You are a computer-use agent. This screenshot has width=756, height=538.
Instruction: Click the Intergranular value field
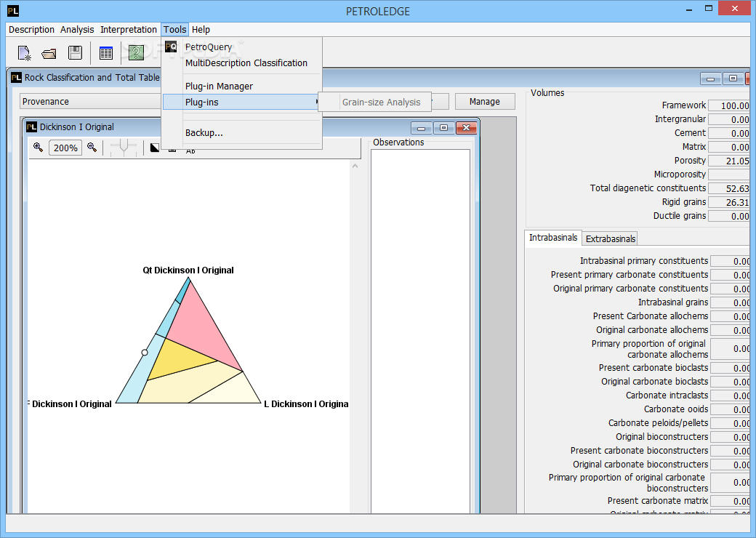[x=728, y=119]
